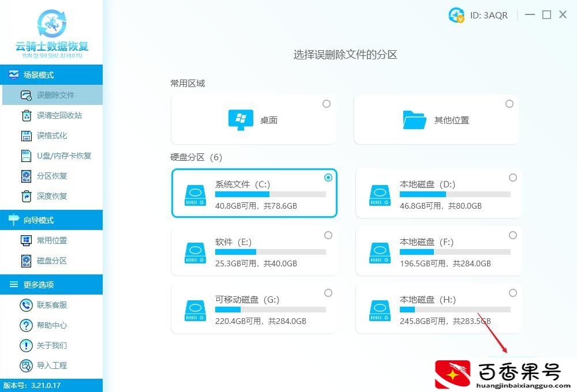Viewport: 577px width, 392px height.
Task: Click the 常用区域 section heading
Action: [x=188, y=84]
